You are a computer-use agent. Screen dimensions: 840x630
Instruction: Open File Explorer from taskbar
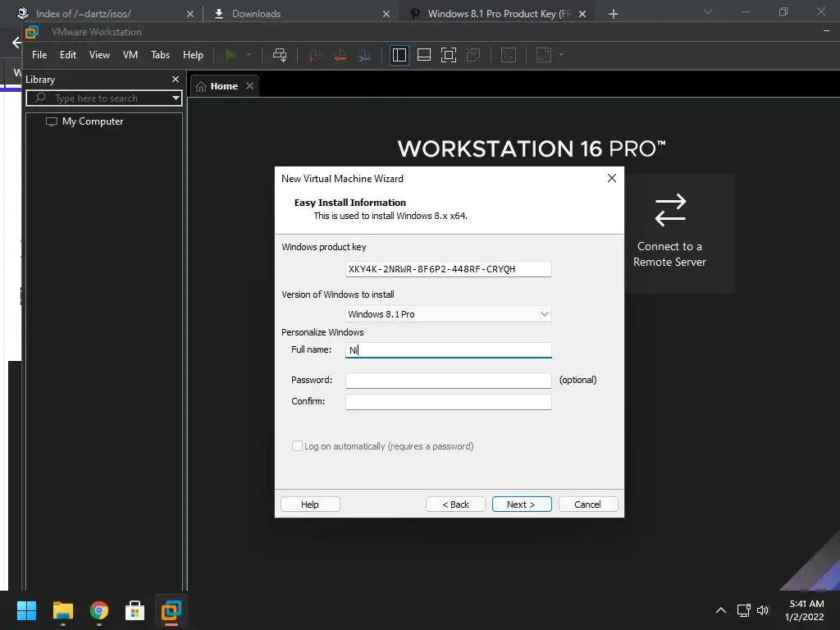pyautogui.click(x=62, y=610)
